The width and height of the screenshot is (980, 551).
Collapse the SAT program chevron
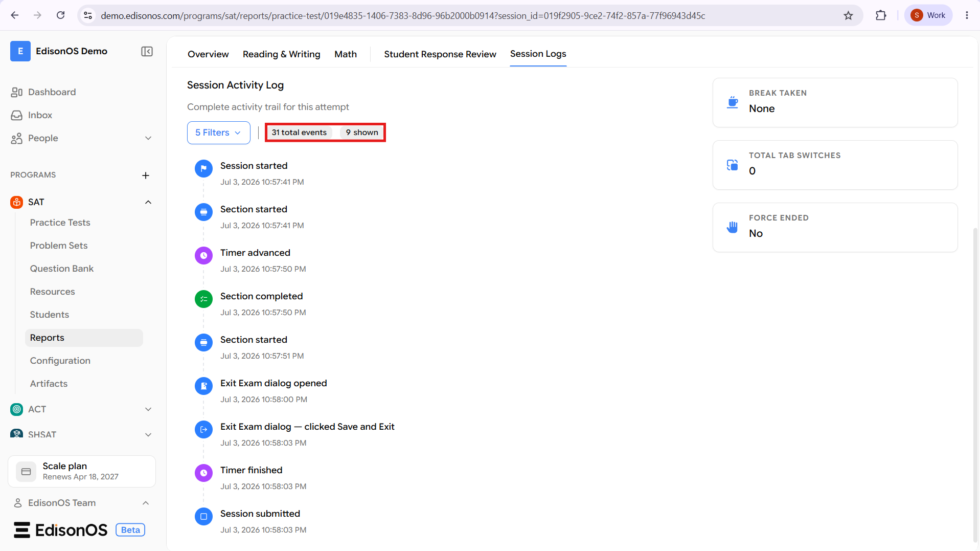click(148, 202)
